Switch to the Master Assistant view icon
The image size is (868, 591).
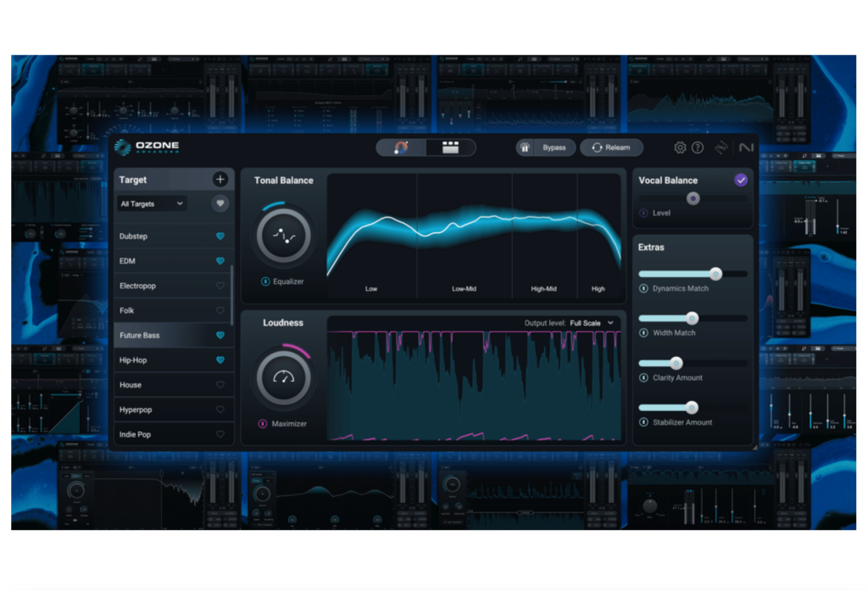pos(401,148)
